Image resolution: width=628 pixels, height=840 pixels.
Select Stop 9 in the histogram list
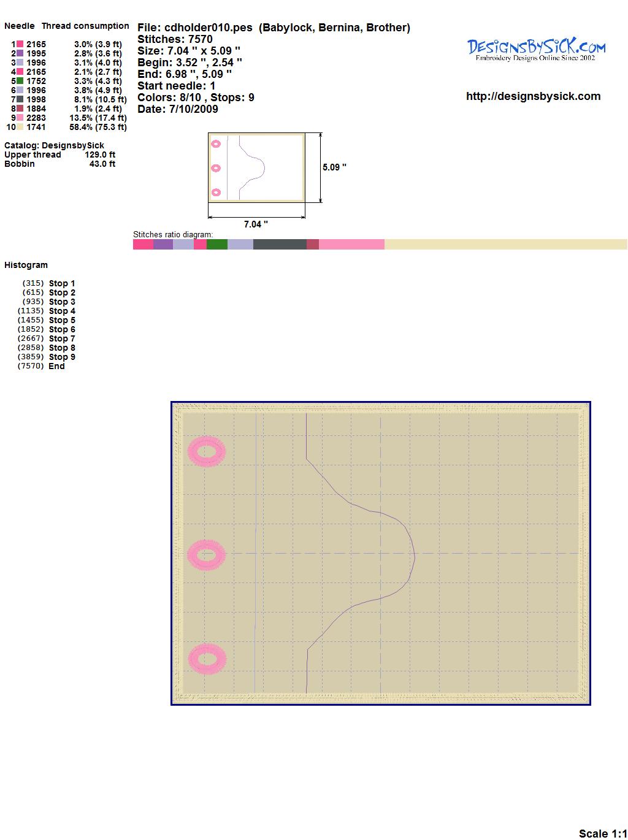(x=62, y=357)
